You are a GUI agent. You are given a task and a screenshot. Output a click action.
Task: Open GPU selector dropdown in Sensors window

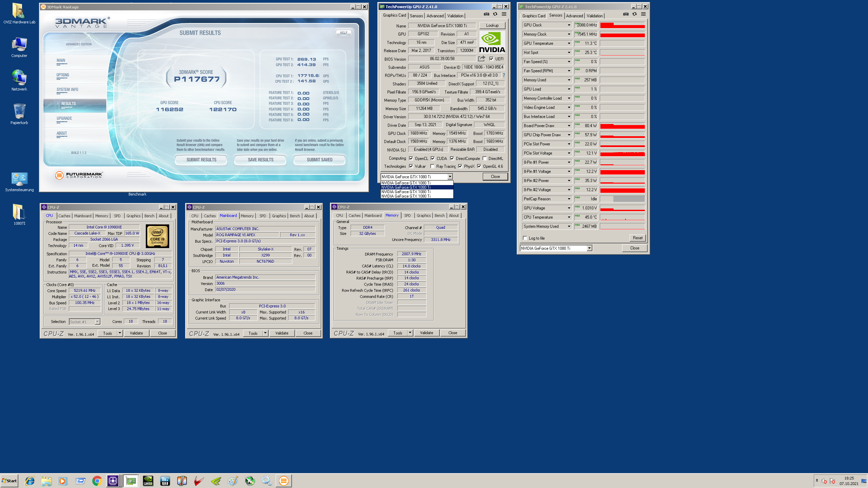pos(589,248)
